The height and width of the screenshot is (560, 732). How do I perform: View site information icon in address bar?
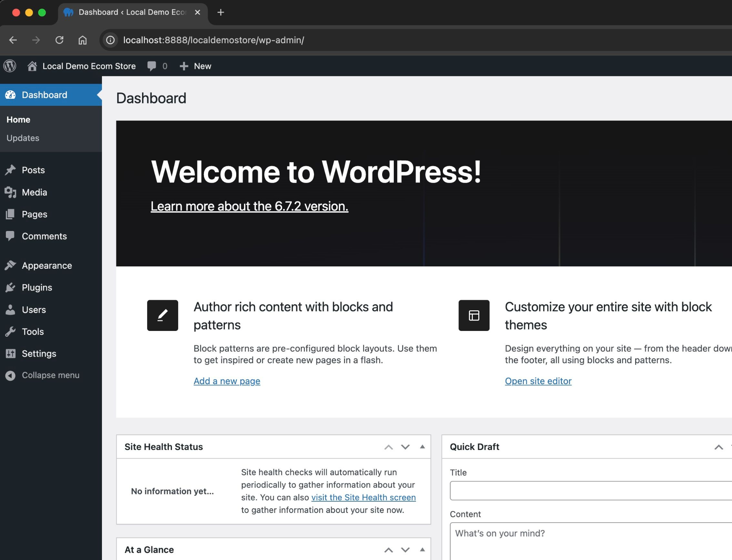click(x=111, y=40)
